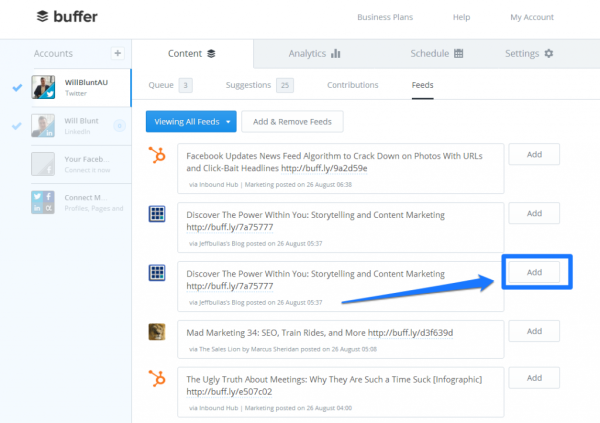Click the Add & Remove Feeds button
The width and height of the screenshot is (600, 423).
(x=292, y=122)
